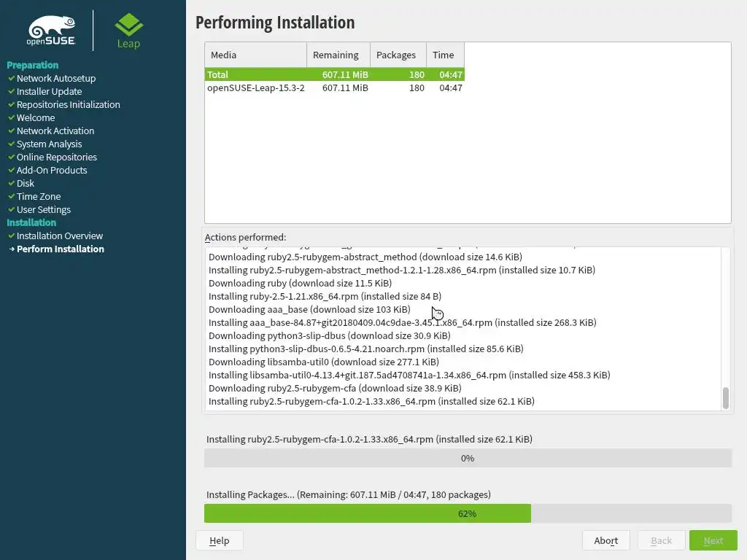Click 'Downloading python3-slip-dbus' log line

click(330, 335)
